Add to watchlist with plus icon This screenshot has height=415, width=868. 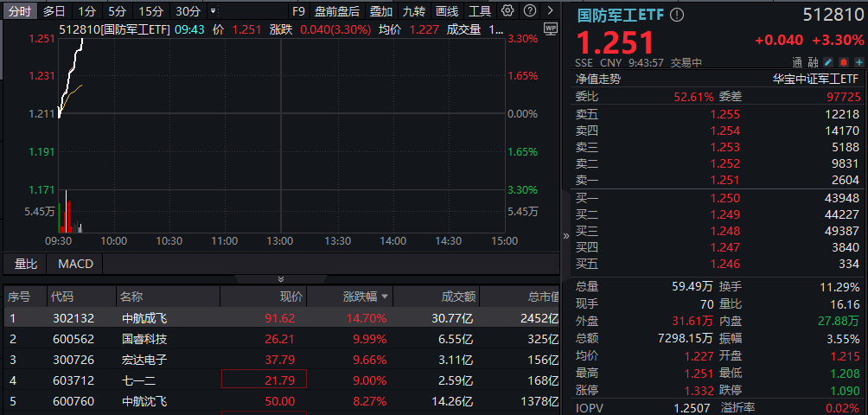click(858, 62)
